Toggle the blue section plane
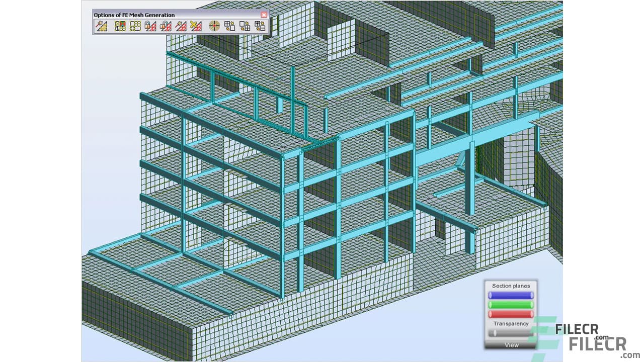Viewport: 644px width, 362px height. [x=511, y=295]
